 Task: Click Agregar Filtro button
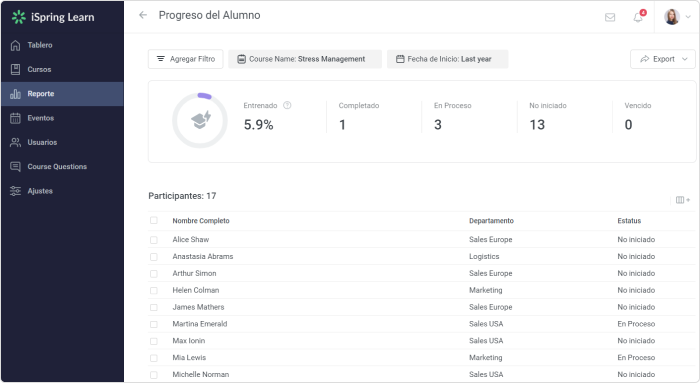coord(186,59)
